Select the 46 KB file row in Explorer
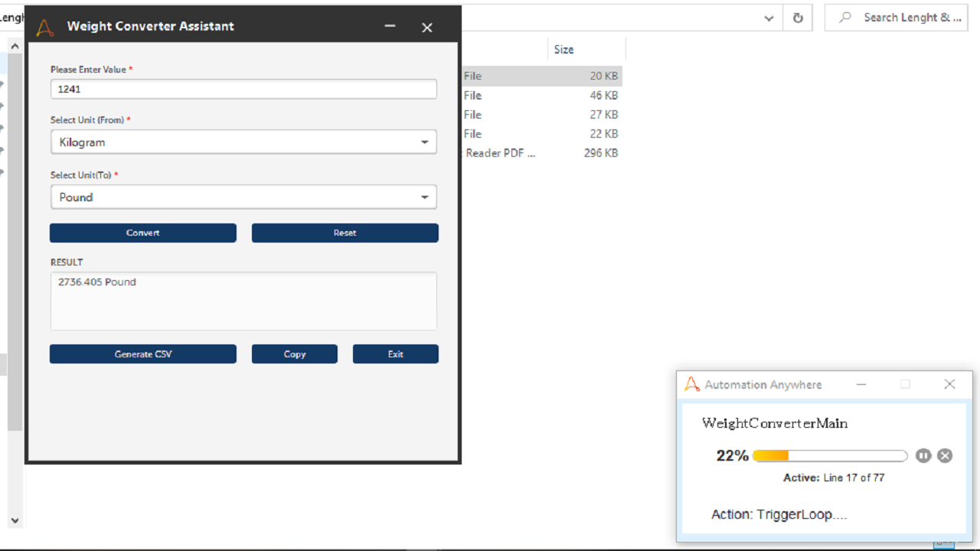This screenshot has height=551, width=980. [542, 96]
